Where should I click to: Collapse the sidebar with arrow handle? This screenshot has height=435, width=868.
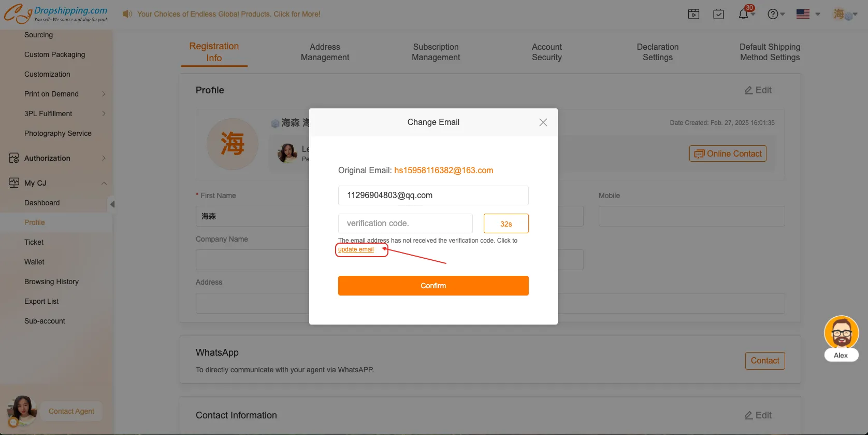pyautogui.click(x=112, y=204)
